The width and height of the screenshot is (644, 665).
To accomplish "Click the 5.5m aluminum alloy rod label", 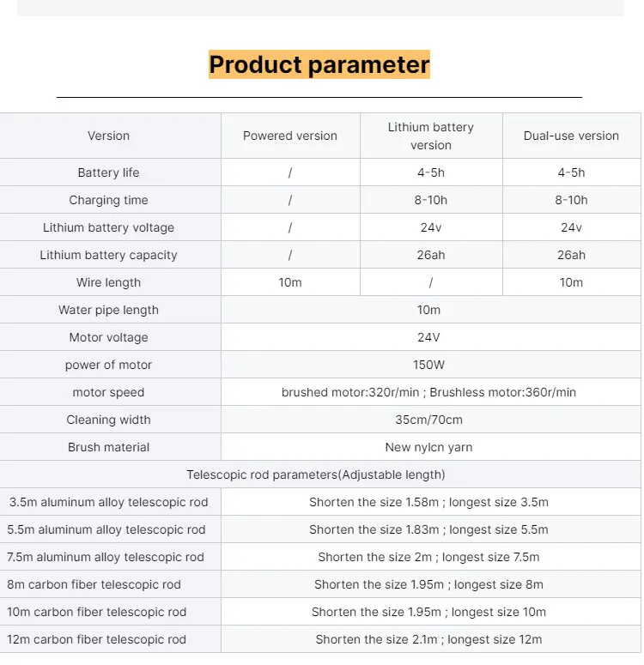I will pos(107,529).
